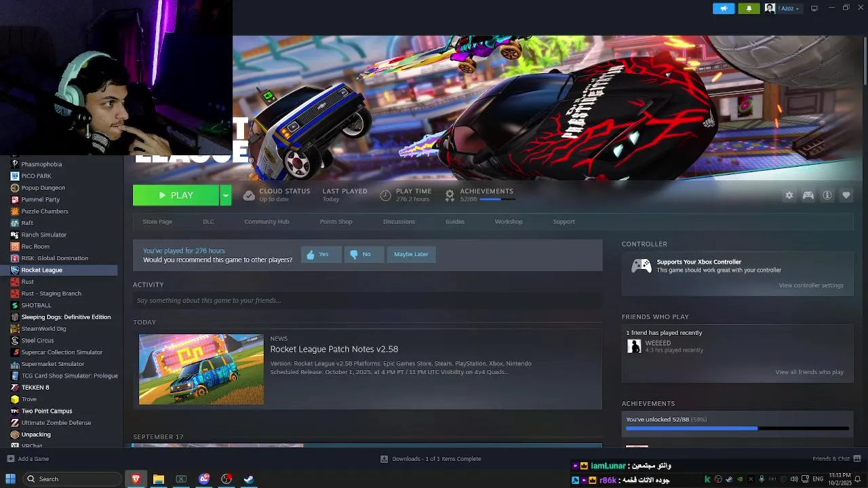This screenshot has height=488, width=868.
Task: Click the Achievements gear-star icon
Action: coord(450,195)
